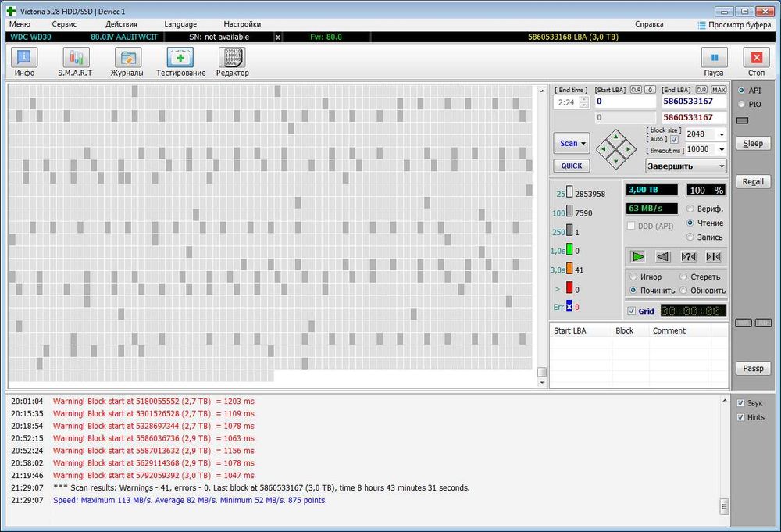Open the Действия menu
This screenshot has width=781, height=532.
[121, 24]
